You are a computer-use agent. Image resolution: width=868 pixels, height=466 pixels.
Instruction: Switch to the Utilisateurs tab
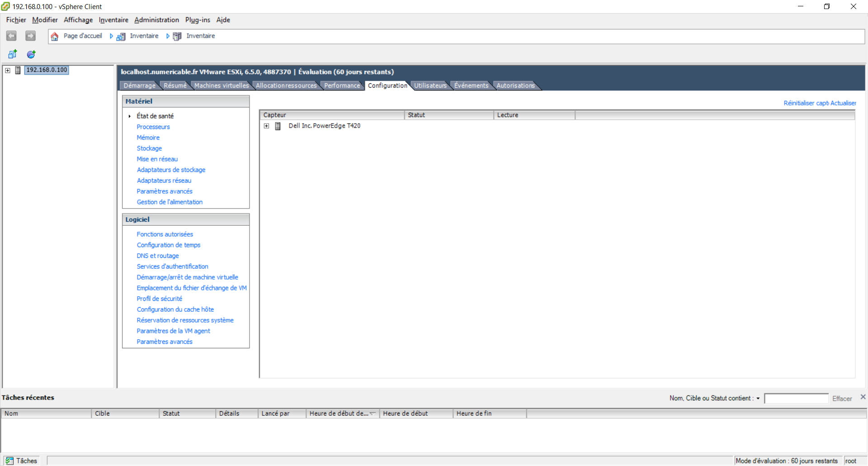(430, 86)
